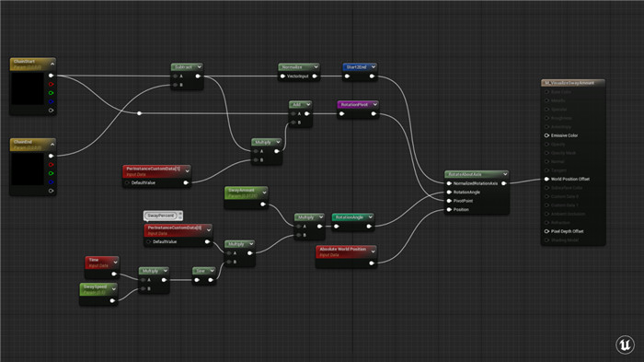Select the Time input data node title
Image resolution: width=644 pixels, height=362 pixels.
[x=94, y=260]
